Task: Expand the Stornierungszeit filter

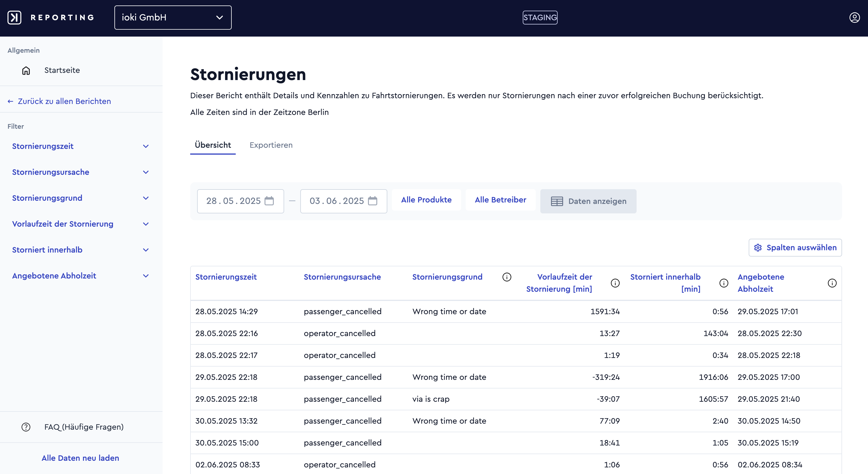Action: (x=81, y=146)
